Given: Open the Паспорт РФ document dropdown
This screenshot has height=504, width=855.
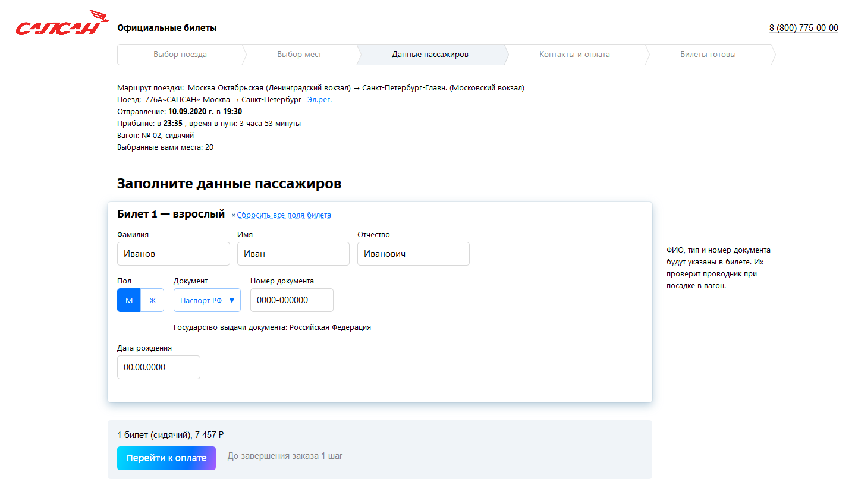Looking at the screenshot, I should tap(207, 300).
